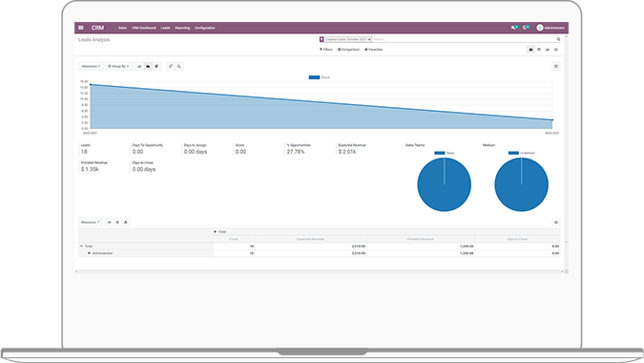The width and height of the screenshot is (644, 363).
Task: Select the line chart mode
Action: click(x=148, y=66)
